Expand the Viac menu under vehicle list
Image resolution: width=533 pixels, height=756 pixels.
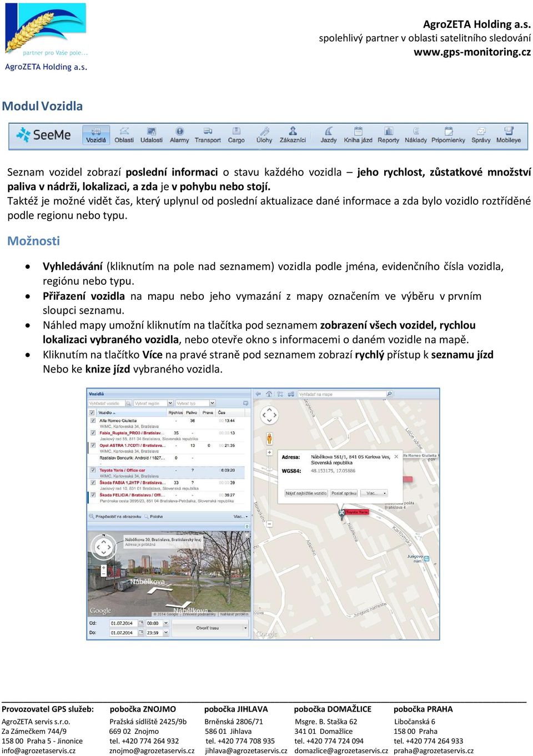coord(240,516)
